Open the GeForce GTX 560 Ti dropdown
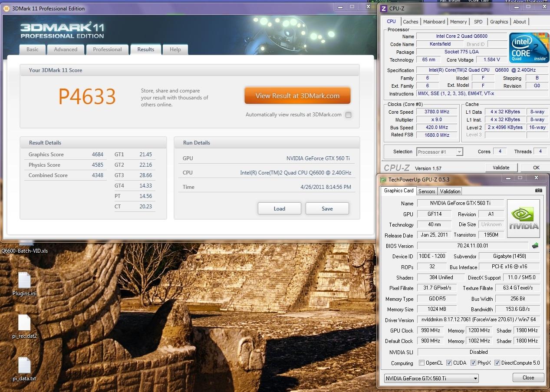This screenshot has width=550, height=392. 431,378
